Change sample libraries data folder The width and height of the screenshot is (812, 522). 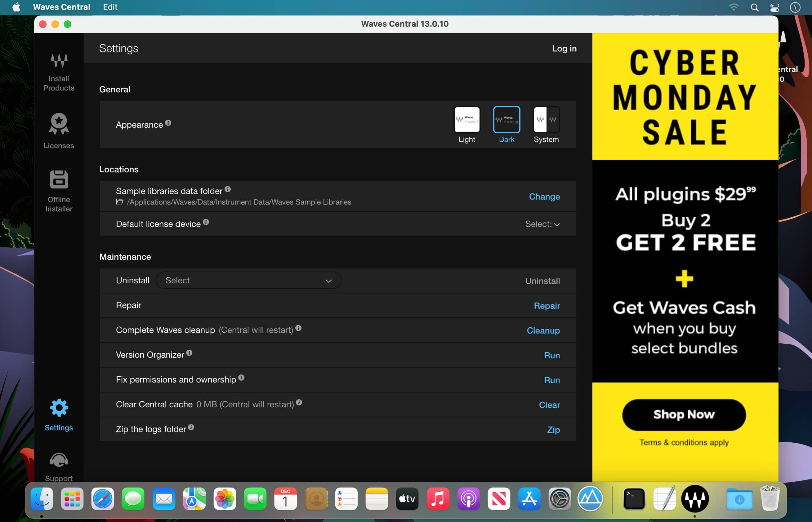pos(544,197)
